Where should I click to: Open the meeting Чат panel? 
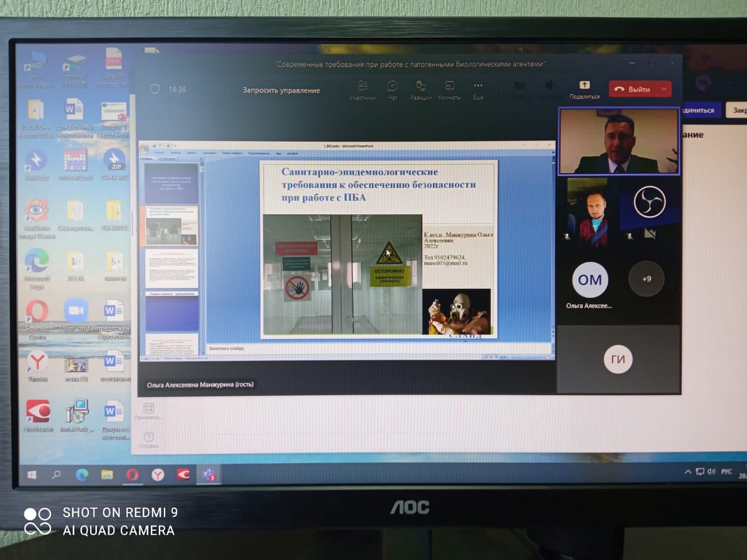[392, 90]
